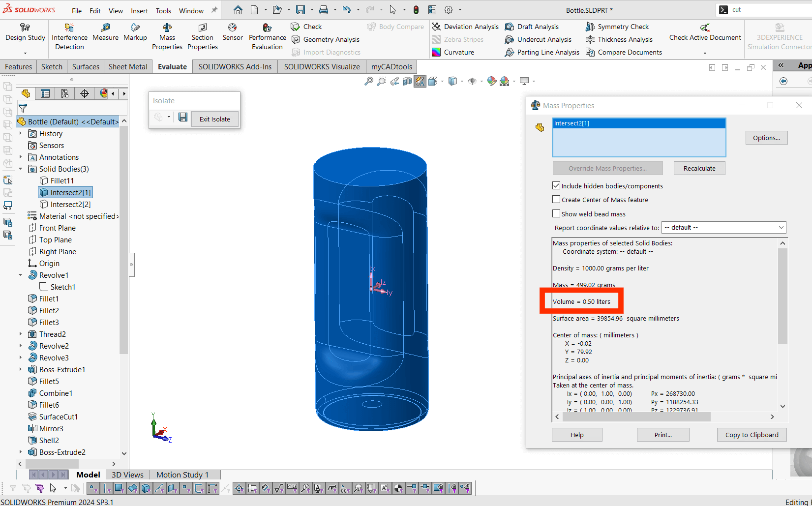Screen dimensions: 812x506
Task: Collapse the Solid Bodies folder
Action: [21, 169]
